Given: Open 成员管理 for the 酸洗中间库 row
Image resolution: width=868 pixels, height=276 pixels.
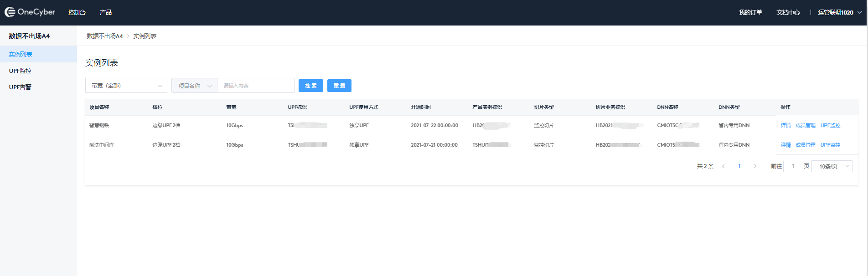Looking at the screenshot, I should tap(805, 145).
